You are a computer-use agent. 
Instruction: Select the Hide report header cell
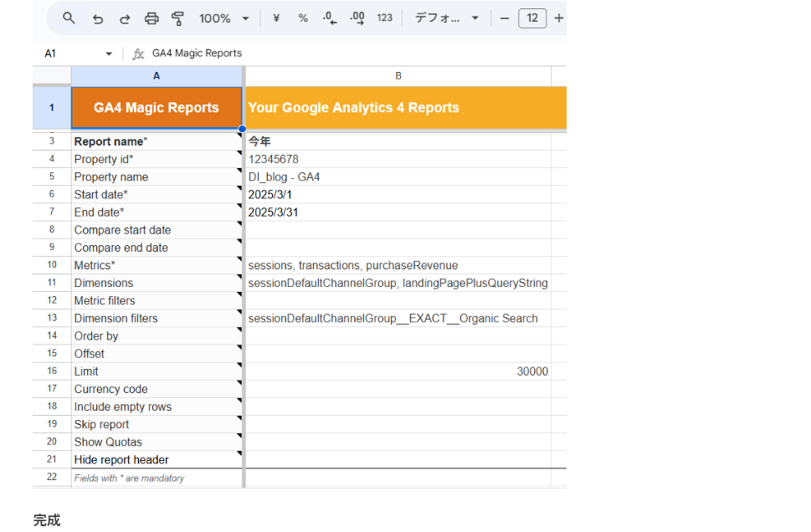tap(157, 459)
